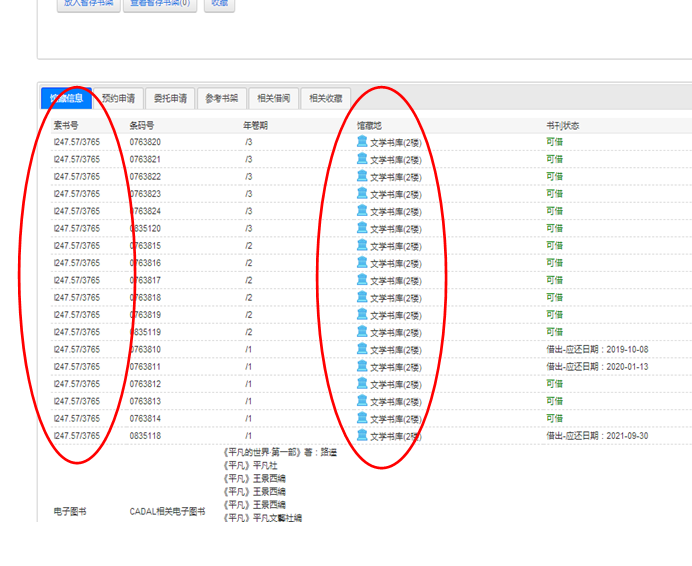Image resolution: width=692 pixels, height=566 pixels.
Task: Click the location icon for barcode 0763818
Action: click(x=362, y=297)
